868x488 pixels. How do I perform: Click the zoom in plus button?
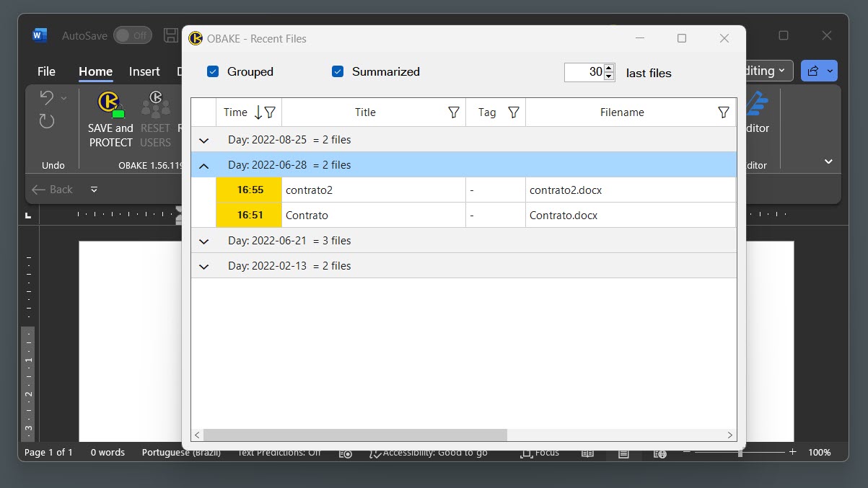point(792,453)
